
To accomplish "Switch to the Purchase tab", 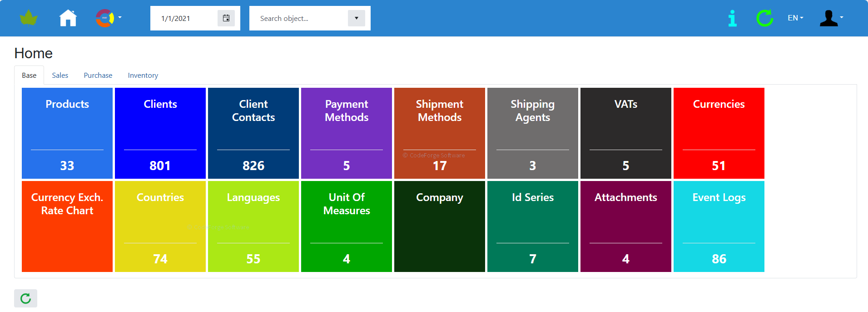I will 98,75.
